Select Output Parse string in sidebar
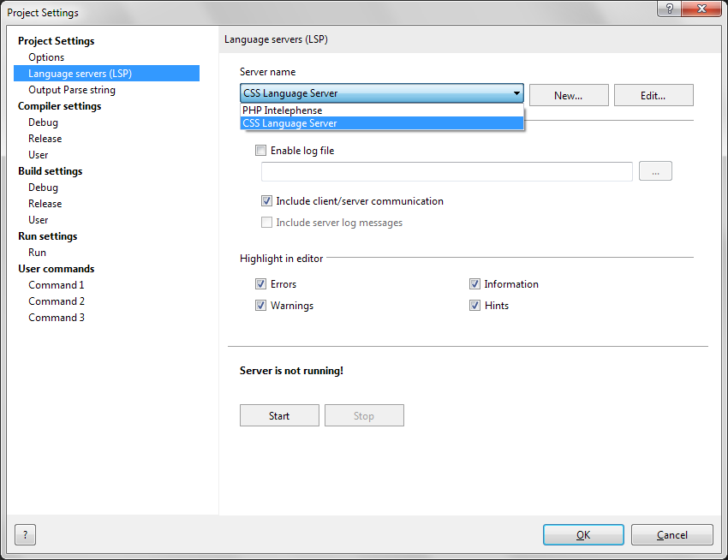The height and width of the screenshot is (560, 728). (72, 90)
